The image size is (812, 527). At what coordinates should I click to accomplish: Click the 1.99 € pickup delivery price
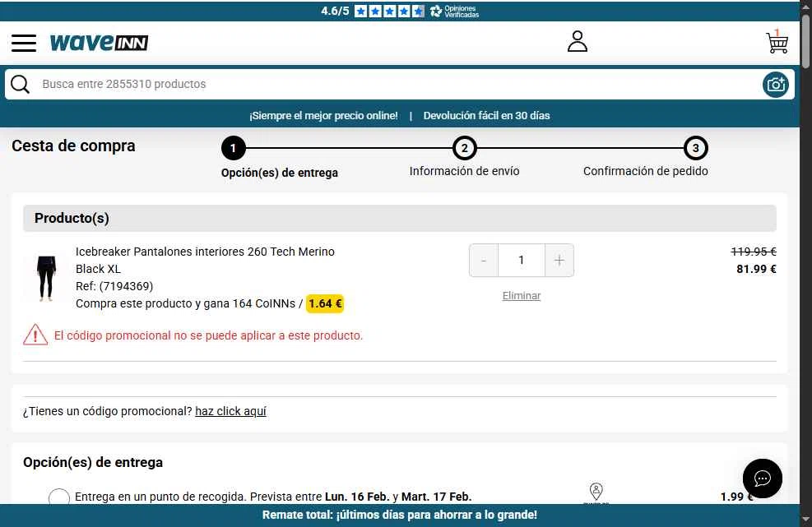(736, 497)
